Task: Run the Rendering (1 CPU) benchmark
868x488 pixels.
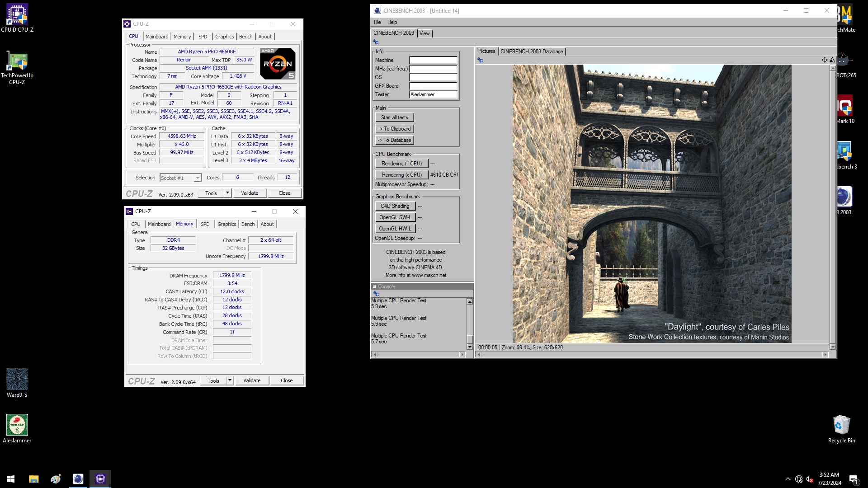Action: click(x=401, y=164)
